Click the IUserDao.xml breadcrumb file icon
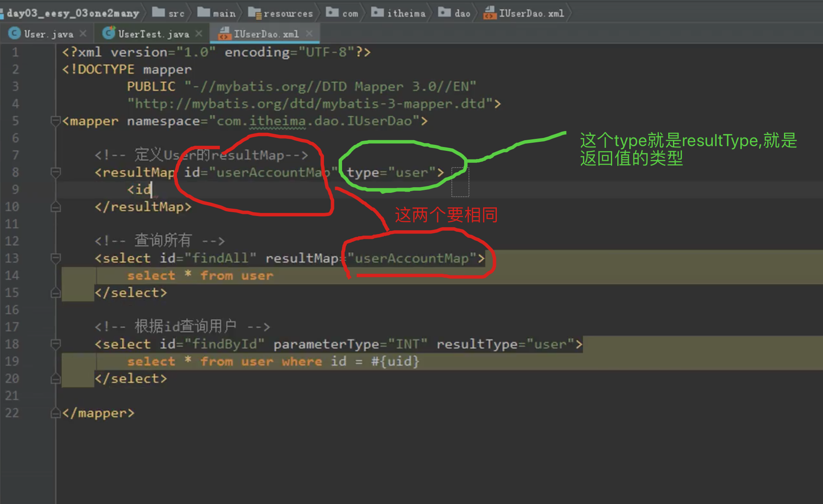 (x=490, y=13)
